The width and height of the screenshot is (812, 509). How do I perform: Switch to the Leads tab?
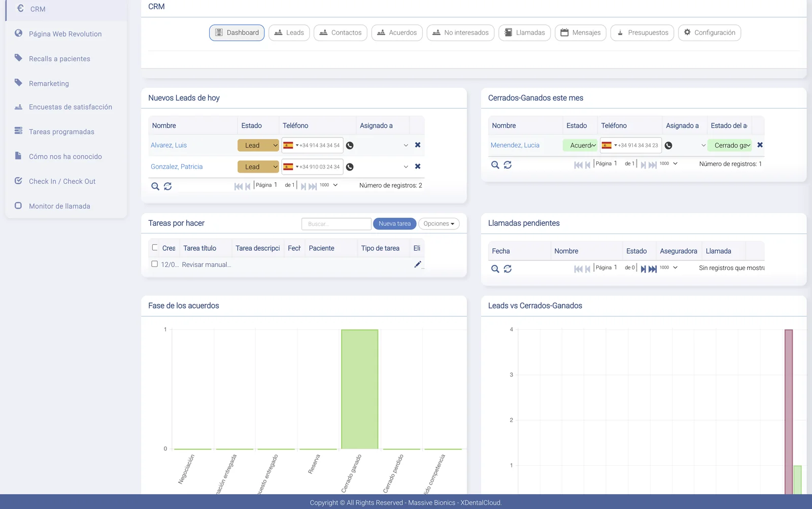click(x=289, y=32)
